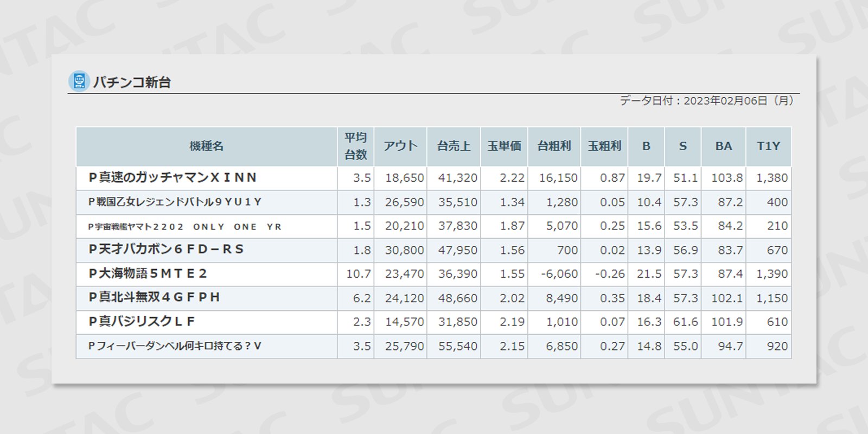
Task: Click the BA value 101.9
Action: coord(727,322)
